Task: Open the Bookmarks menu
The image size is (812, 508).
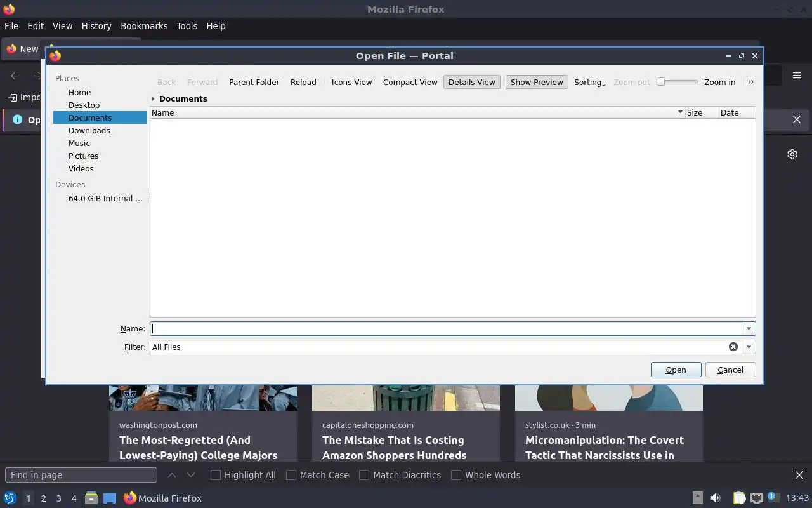Action: pos(144,26)
